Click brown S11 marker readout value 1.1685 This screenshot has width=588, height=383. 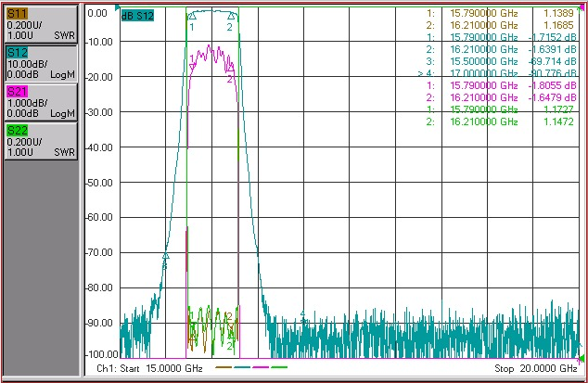(x=558, y=26)
